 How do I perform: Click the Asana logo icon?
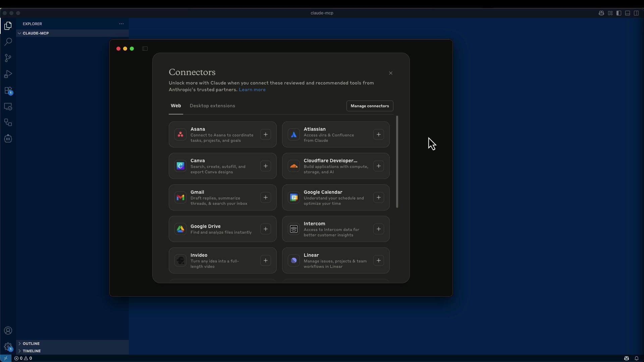click(180, 135)
